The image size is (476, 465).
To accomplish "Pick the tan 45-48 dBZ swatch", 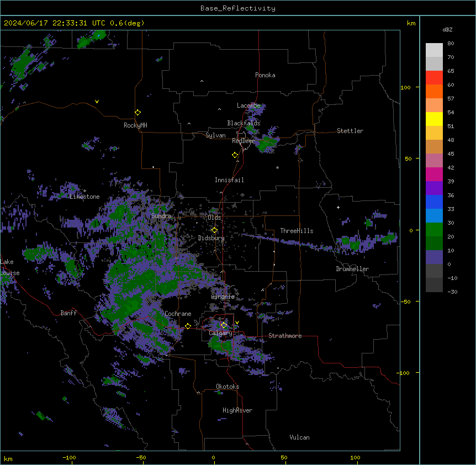I will 434,146.
